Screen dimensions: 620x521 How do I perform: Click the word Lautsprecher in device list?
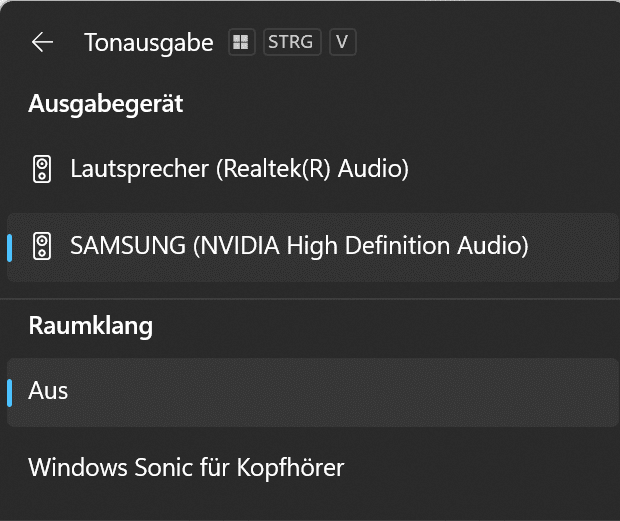(x=140, y=169)
